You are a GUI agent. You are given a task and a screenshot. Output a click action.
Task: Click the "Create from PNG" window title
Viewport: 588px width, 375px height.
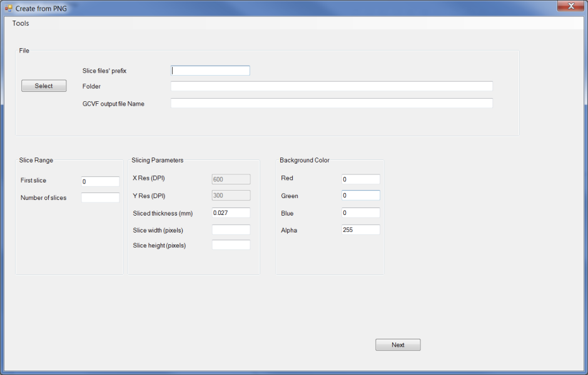41,8
